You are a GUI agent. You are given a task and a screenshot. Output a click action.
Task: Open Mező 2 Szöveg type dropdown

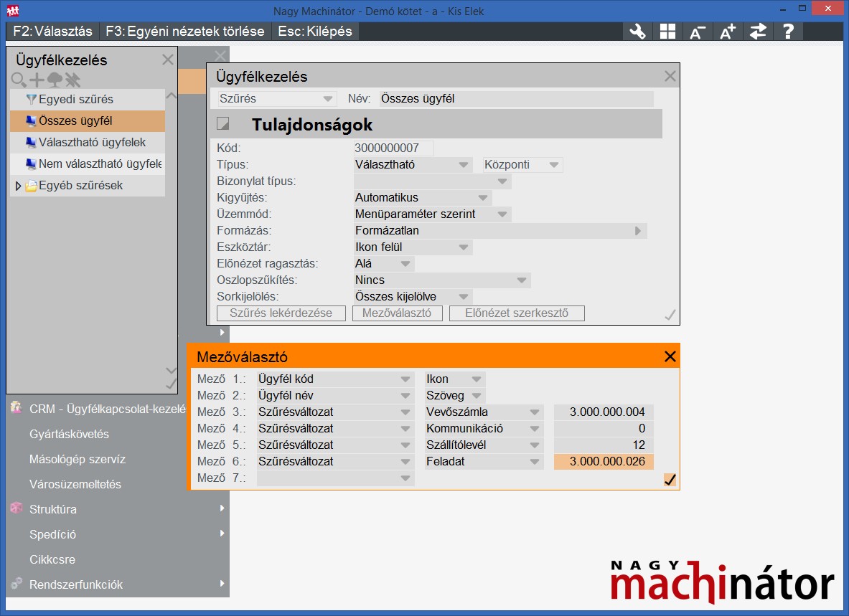click(x=477, y=396)
